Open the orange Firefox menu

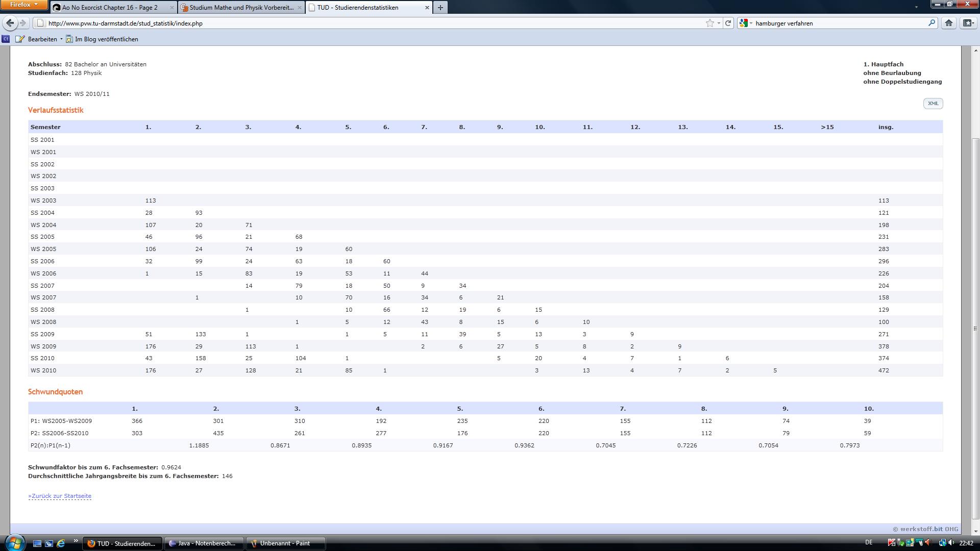(24, 5)
